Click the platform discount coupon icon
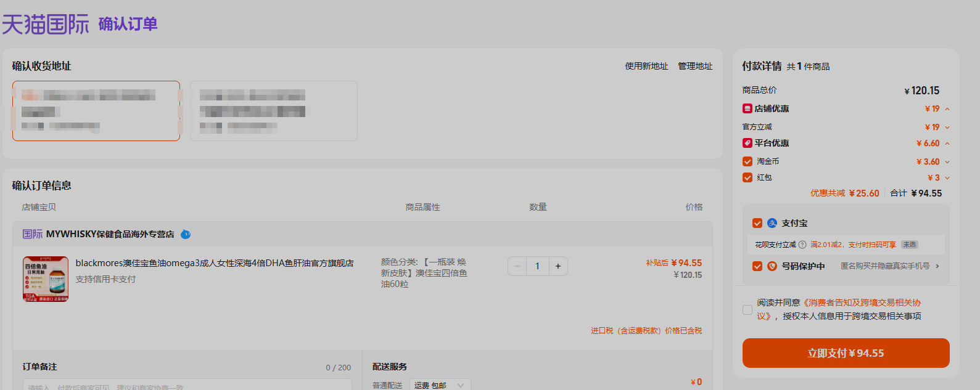 point(747,143)
